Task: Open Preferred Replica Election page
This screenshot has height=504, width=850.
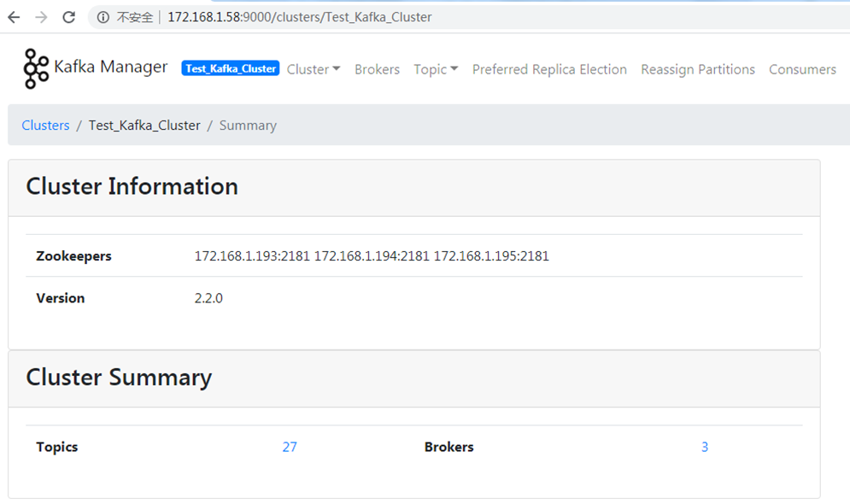Action: [x=549, y=69]
